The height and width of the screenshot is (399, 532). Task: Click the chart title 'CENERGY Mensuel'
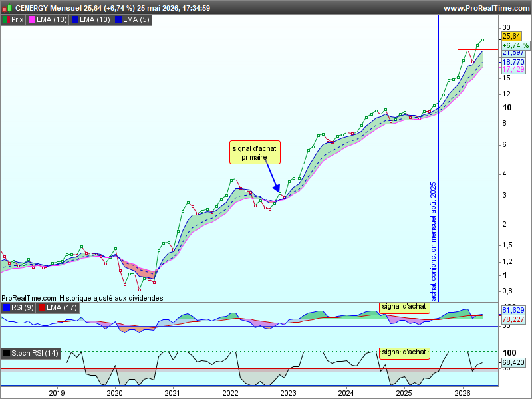pos(49,8)
